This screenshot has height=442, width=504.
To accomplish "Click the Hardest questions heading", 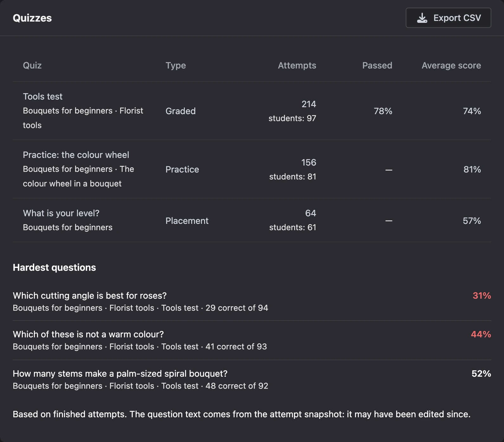I will point(54,267).
